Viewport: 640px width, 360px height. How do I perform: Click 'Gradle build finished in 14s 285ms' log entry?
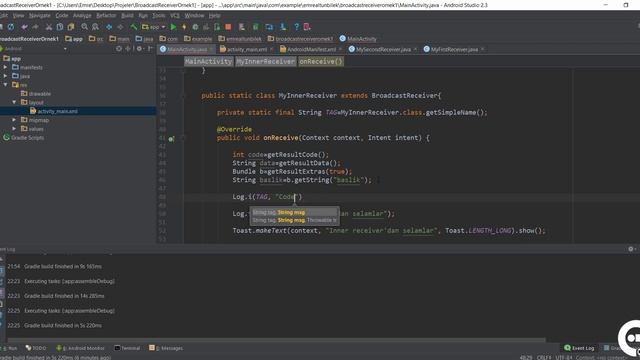64,296
